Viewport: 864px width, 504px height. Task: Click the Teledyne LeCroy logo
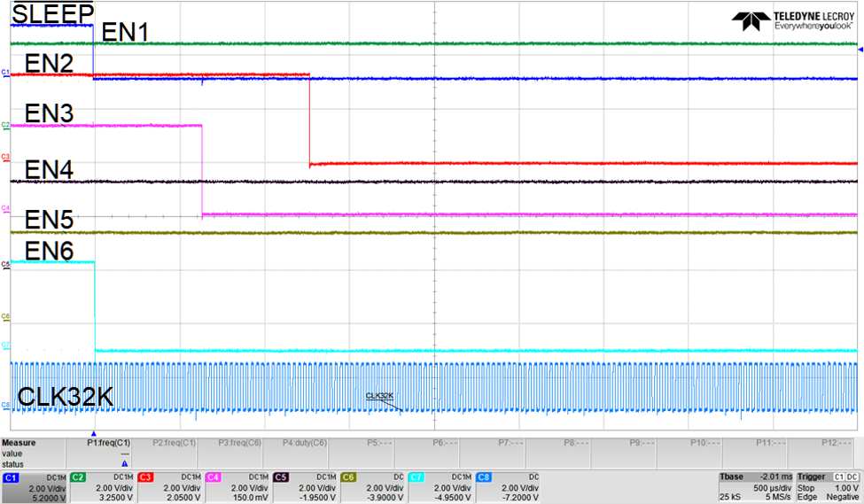click(x=791, y=21)
